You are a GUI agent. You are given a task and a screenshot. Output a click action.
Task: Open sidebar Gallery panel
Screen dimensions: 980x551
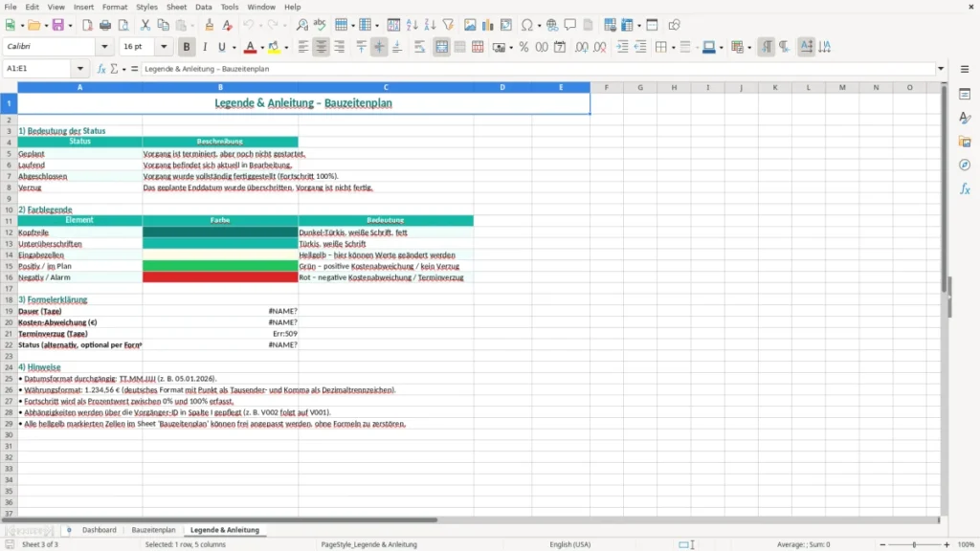coord(965,142)
